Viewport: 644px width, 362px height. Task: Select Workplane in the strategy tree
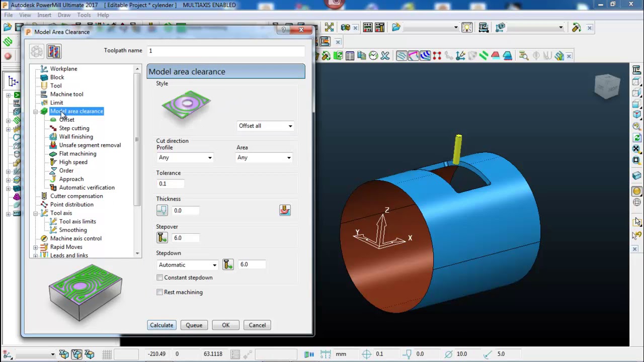tap(63, 69)
